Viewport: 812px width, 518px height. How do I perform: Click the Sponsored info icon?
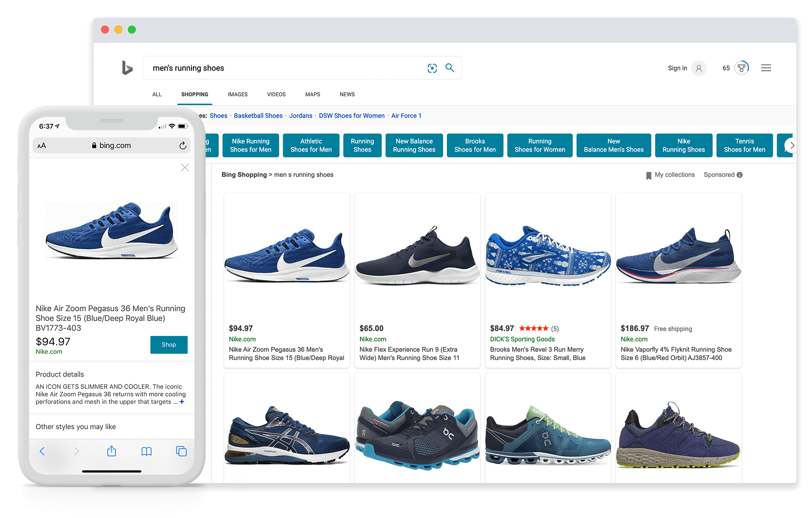click(x=740, y=175)
